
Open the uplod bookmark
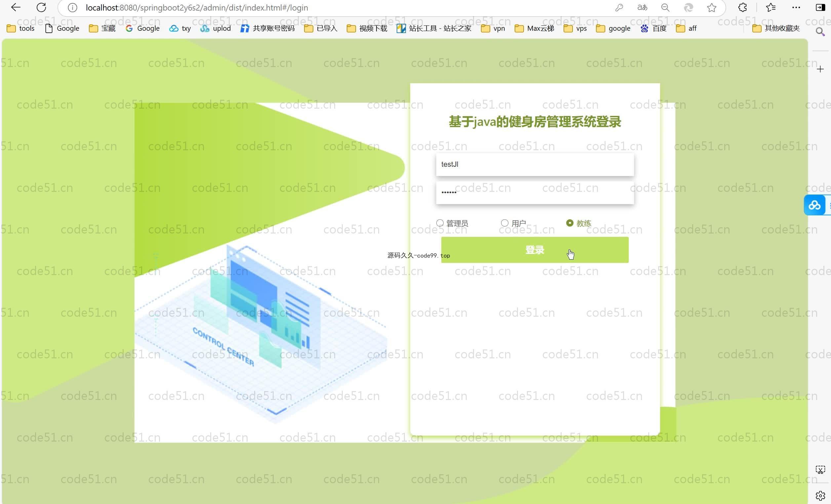point(215,28)
